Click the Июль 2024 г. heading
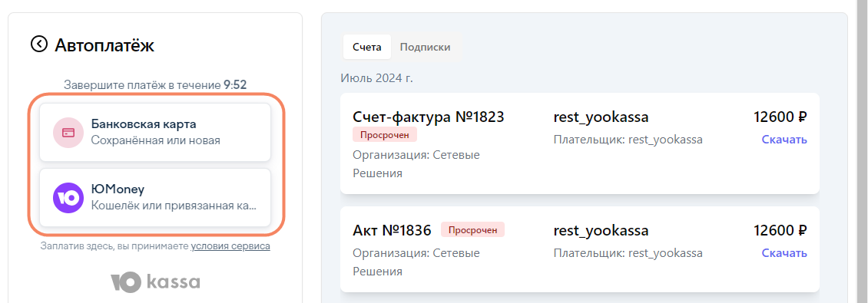 pos(377,78)
